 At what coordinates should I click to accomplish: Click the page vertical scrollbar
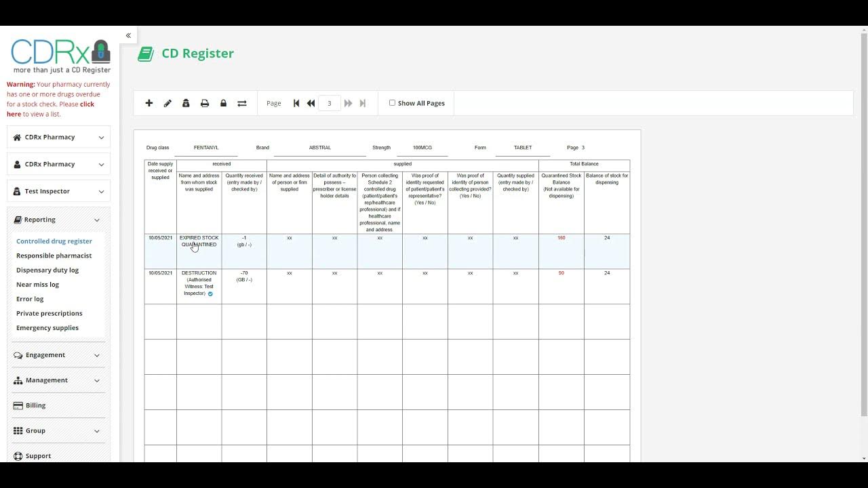coord(863,224)
